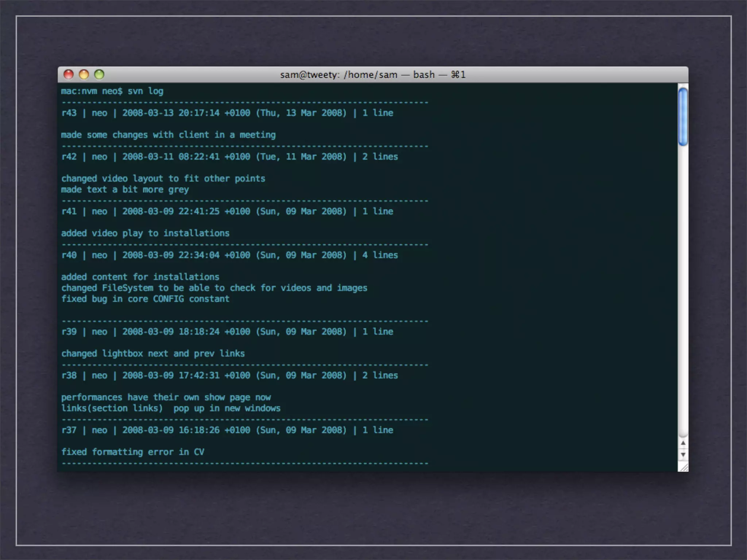
Task: Click the scrollbar up arrow
Action: pyautogui.click(x=683, y=443)
